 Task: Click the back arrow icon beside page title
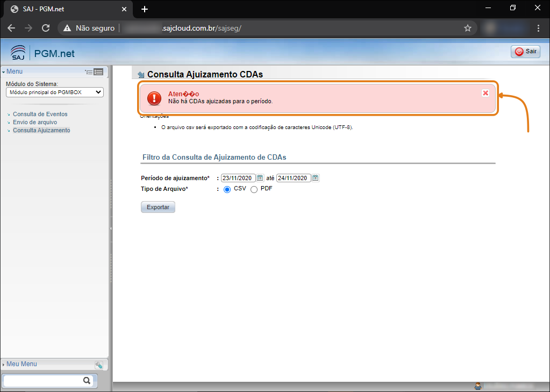(x=141, y=75)
